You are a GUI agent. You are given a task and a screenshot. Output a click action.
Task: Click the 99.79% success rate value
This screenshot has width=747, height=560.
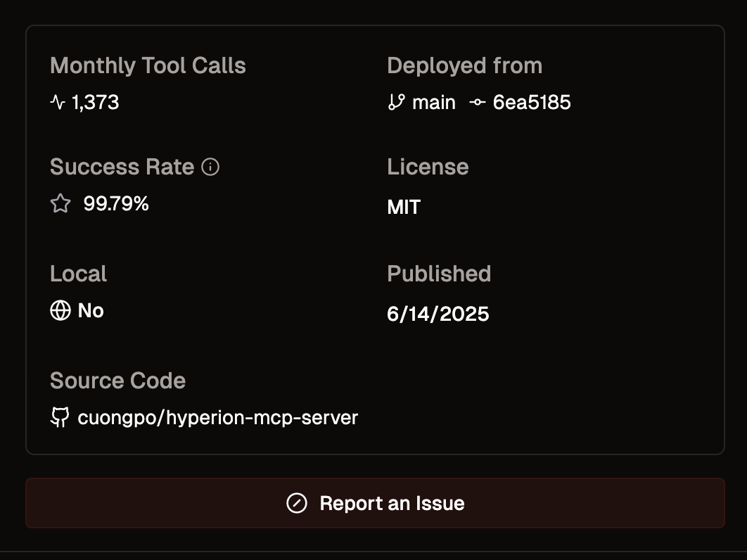(116, 204)
